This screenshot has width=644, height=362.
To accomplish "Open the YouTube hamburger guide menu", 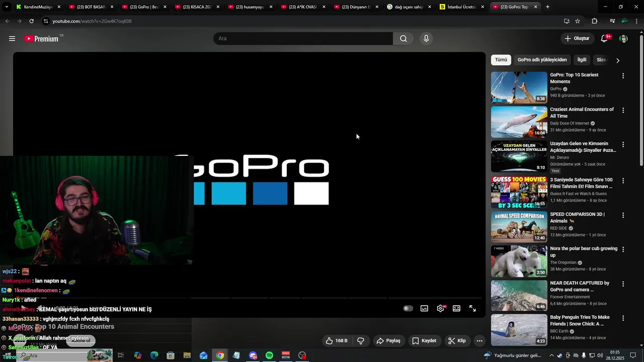I will [12, 39].
